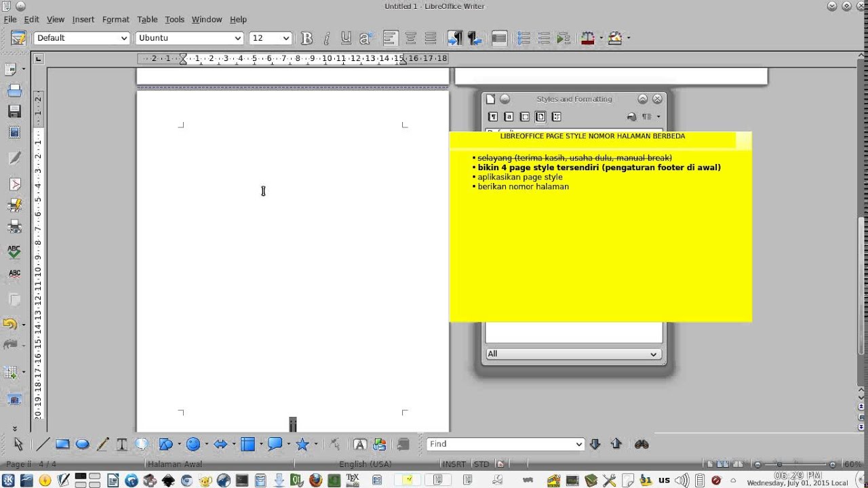The image size is (868, 488).
Task: Toggle the bullet list
Action: (543, 38)
